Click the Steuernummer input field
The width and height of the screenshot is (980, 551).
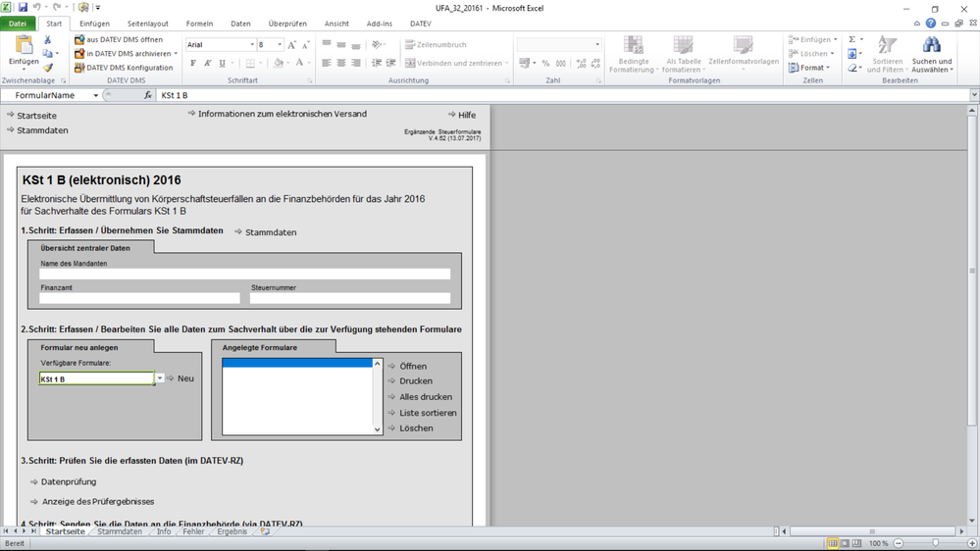(x=350, y=298)
